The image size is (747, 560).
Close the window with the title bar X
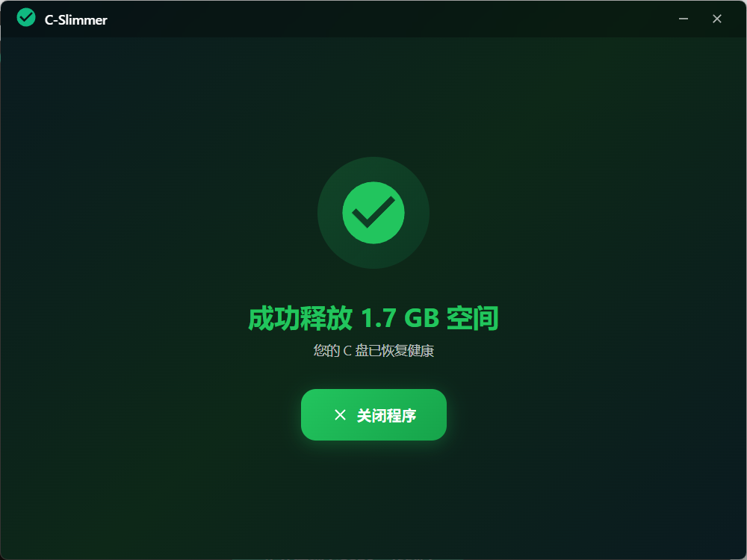point(717,19)
